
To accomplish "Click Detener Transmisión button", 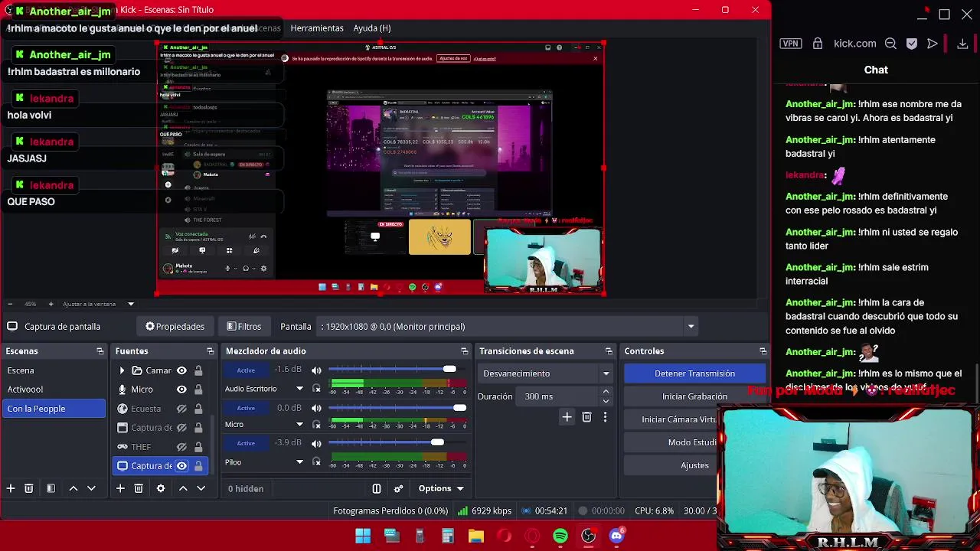I will (694, 373).
